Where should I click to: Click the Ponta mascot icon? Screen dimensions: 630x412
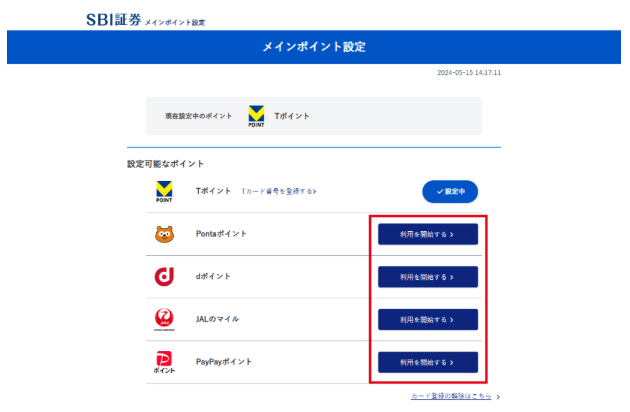pos(164,234)
